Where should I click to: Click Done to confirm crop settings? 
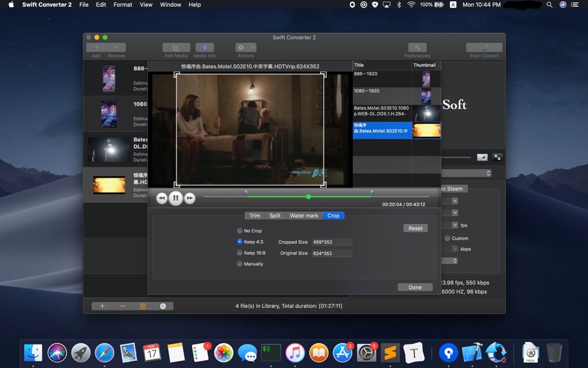click(415, 287)
